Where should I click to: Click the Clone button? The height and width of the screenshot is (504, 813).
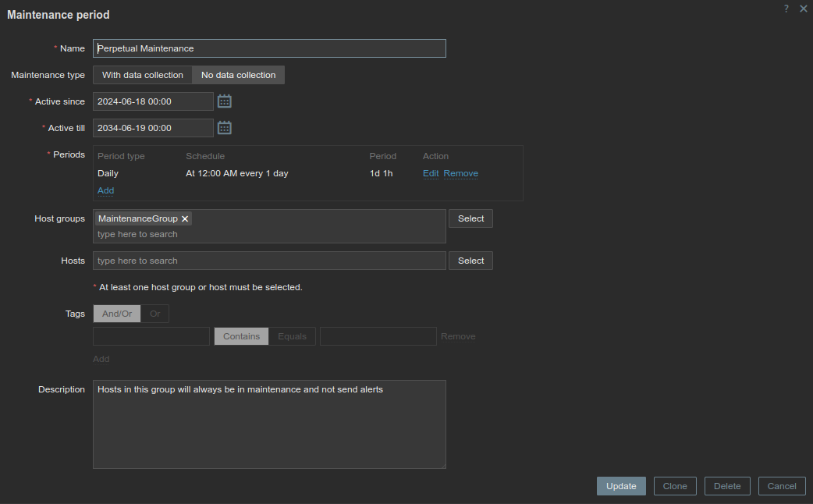pos(675,486)
